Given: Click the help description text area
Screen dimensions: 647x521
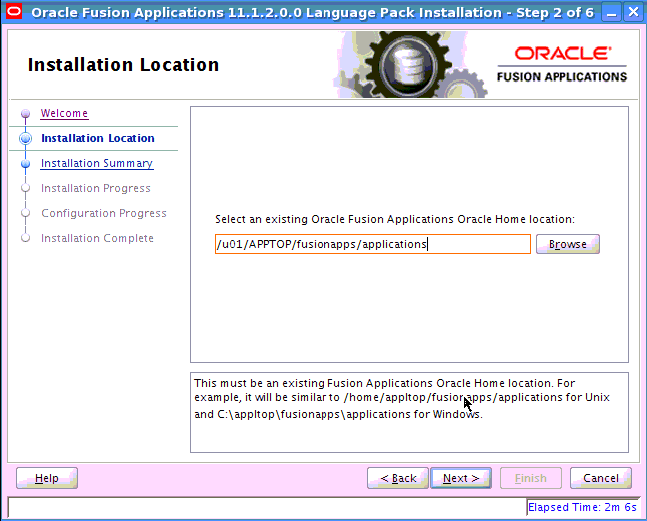Looking at the screenshot, I should coord(409,413).
